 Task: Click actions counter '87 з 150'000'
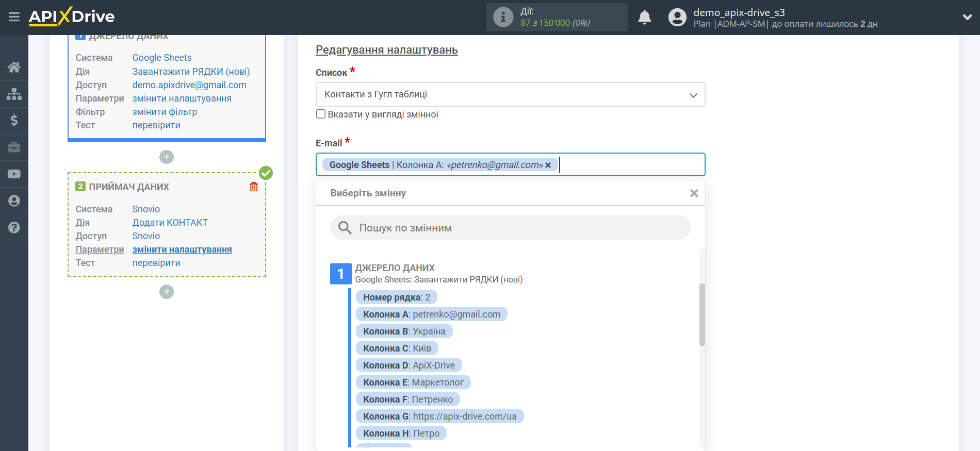coord(545,23)
